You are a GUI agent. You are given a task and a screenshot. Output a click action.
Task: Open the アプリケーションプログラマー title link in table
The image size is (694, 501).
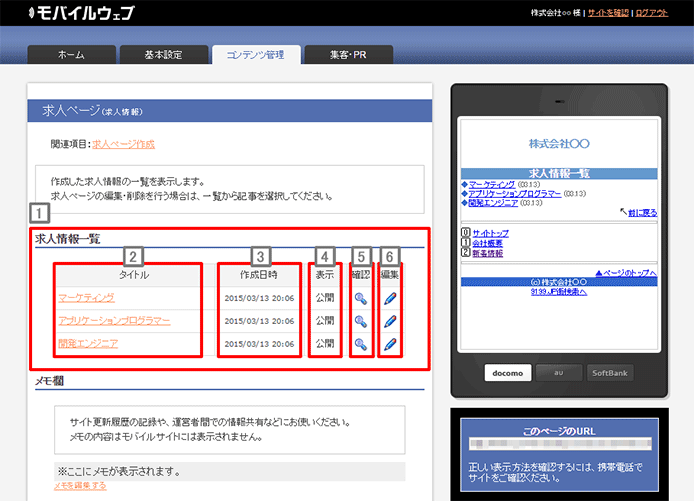(x=114, y=321)
